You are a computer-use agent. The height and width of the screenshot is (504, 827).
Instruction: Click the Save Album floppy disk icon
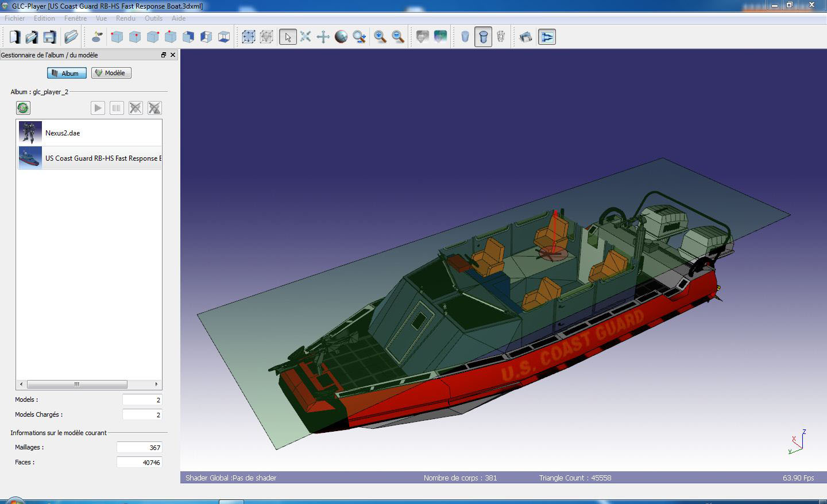click(50, 37)
